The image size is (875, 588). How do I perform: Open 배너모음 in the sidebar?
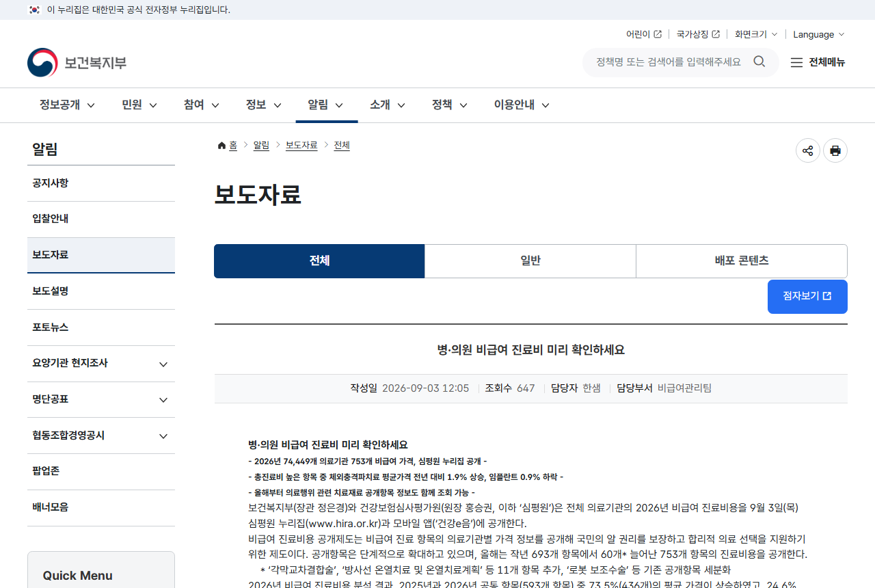pyautogui.click(x=101, y=508)
